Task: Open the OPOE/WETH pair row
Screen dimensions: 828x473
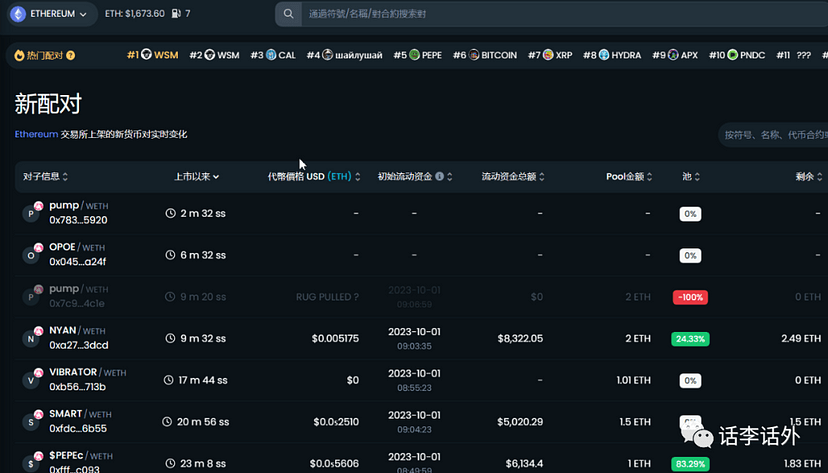Action: pos(421,255)
